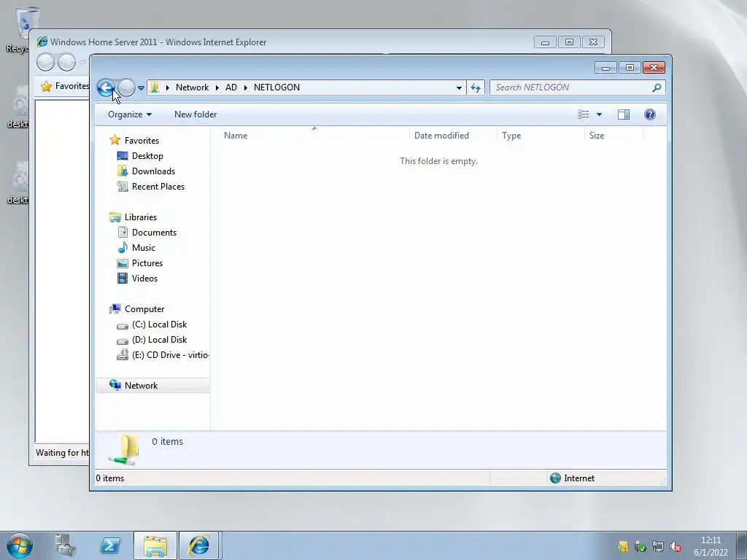Open (C:) Local Disk
The width and height of the screenshot is (747, 560).
click(x=159, y=324)
